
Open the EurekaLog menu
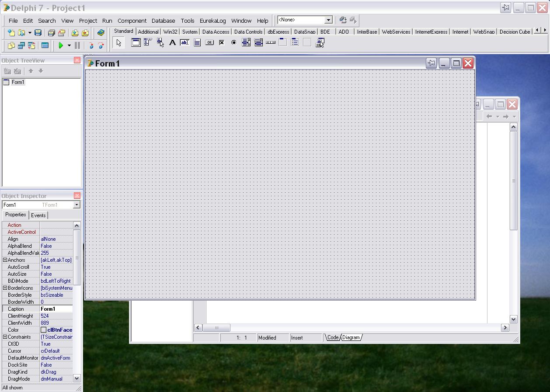tap(213, 21)
